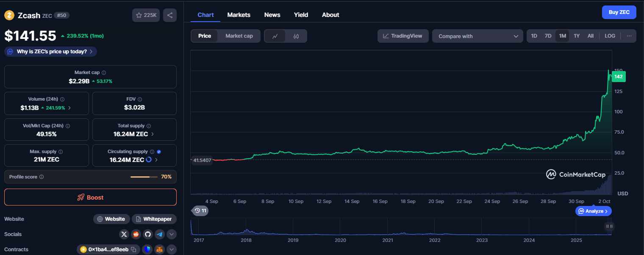This screenshot has height=255, width=644.
Task: Set chart range to 1D
Action: click(x=534, y=36)
